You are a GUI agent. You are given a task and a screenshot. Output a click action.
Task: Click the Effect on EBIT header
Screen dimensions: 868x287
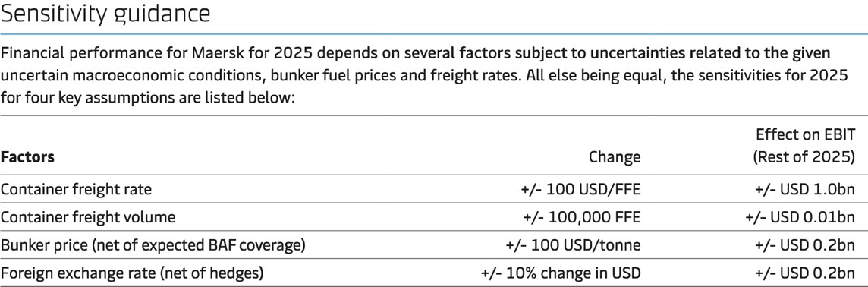coord(806,134)
